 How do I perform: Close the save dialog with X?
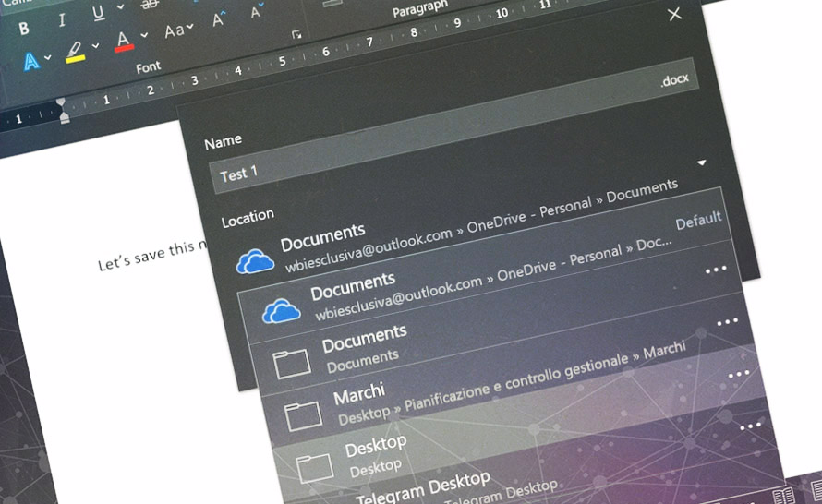(x=675, y=14)
